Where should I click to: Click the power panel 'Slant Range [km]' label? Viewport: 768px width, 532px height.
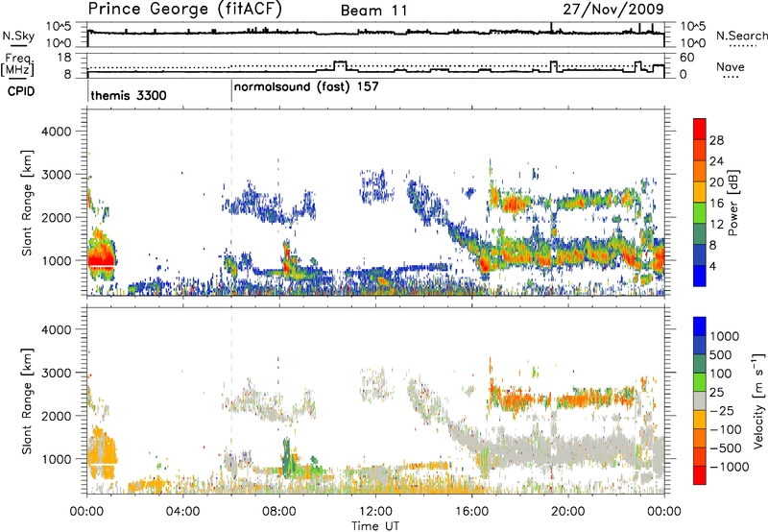(27, 203)
